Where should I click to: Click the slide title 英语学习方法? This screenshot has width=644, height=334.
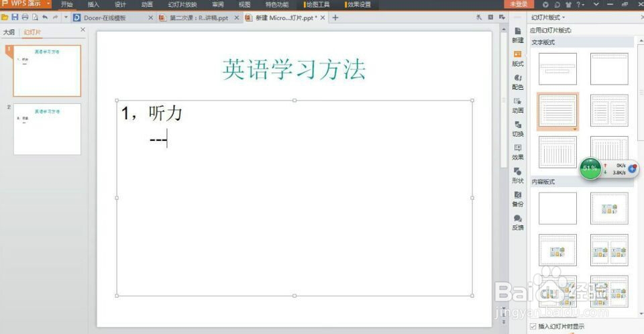[294, 70]
